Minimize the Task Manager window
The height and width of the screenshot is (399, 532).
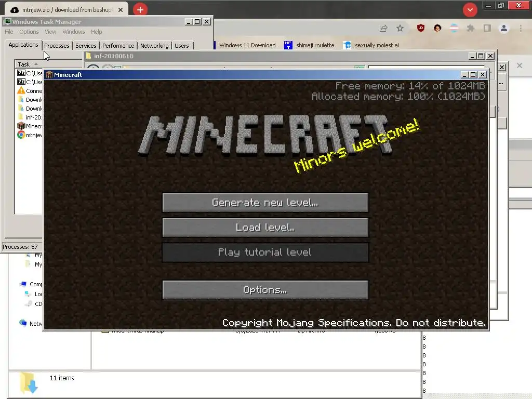click(x=189, y=22)
